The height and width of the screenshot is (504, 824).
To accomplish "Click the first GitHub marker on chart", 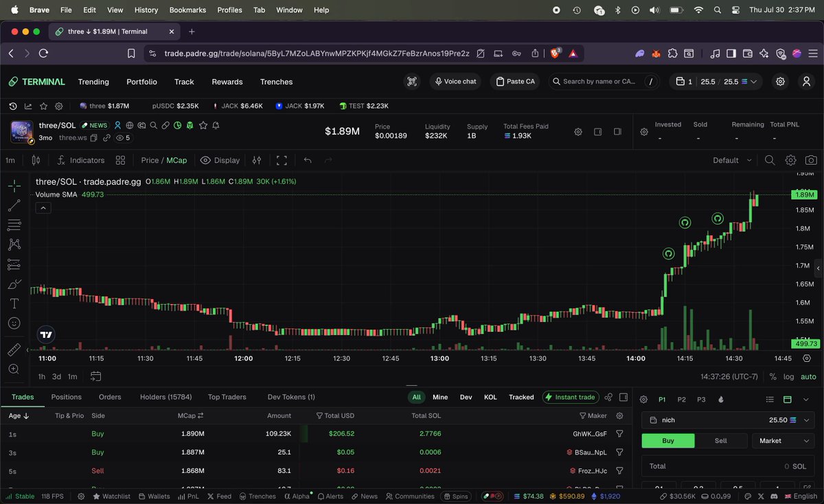I will pos(668,253).
